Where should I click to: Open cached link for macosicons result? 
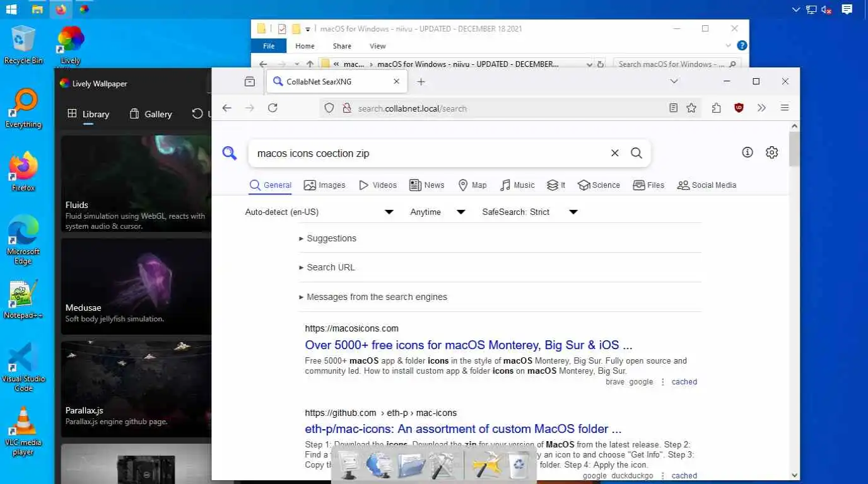[x=684, y=382]
